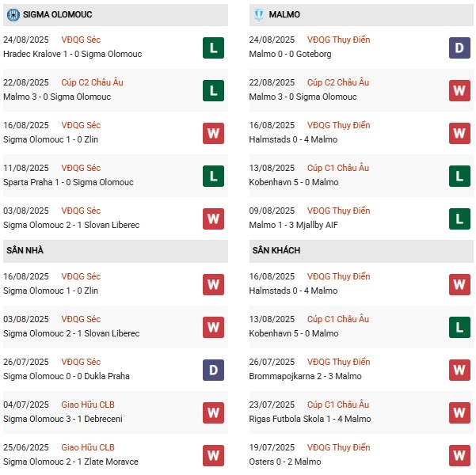Image resolution: width=476 pixels, height=475 pixels.
Task: Click the W badge for Halmstads 0-4 Malmo in Malmo's recent-form list
Action: point(459,133)
